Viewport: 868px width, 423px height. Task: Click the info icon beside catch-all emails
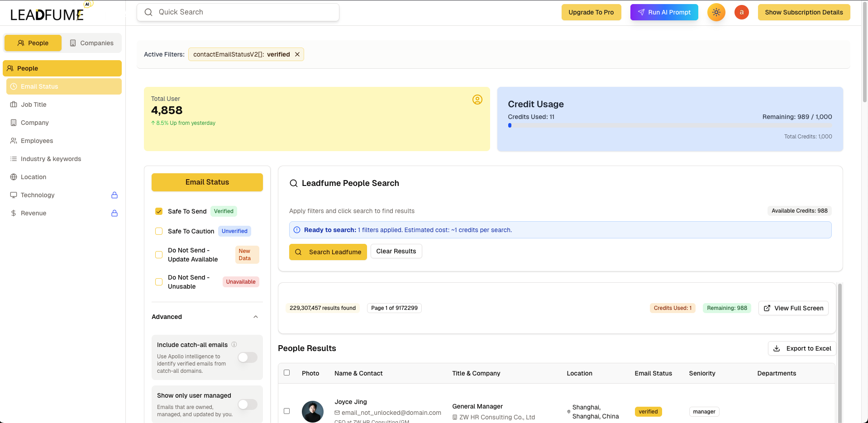234,344
